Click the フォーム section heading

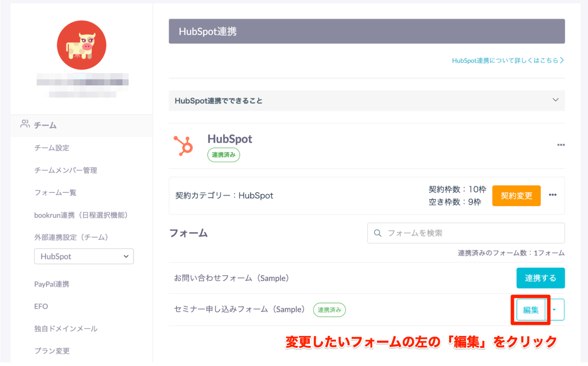click(189, 233)
